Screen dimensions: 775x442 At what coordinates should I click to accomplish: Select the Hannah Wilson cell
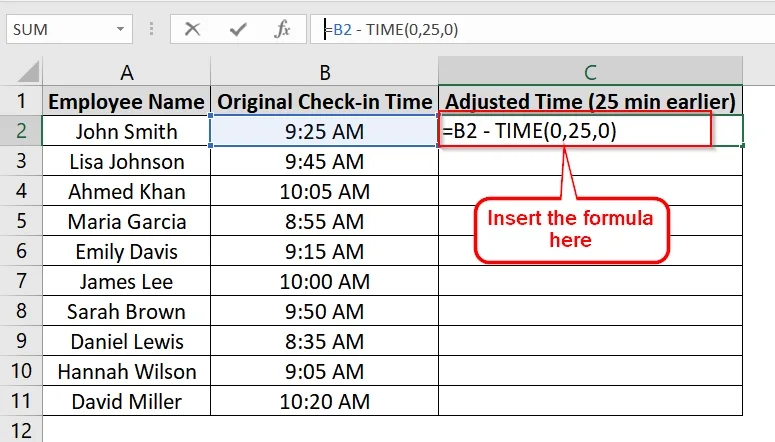click(x=127, y=371)
